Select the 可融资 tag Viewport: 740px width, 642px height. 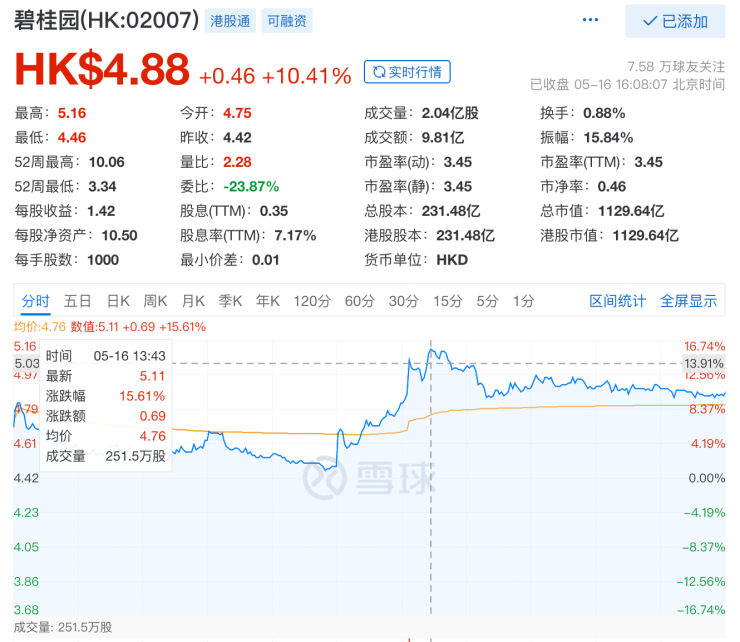[x=287, y=21]
